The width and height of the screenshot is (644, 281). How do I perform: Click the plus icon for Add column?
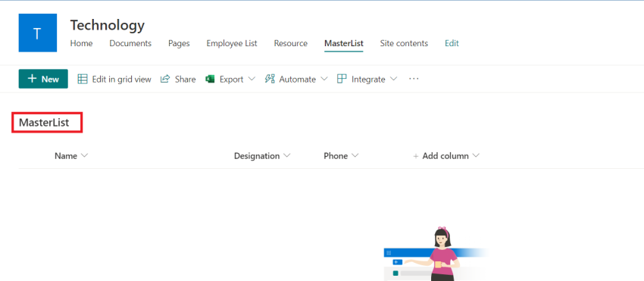[x=416, y=156]
